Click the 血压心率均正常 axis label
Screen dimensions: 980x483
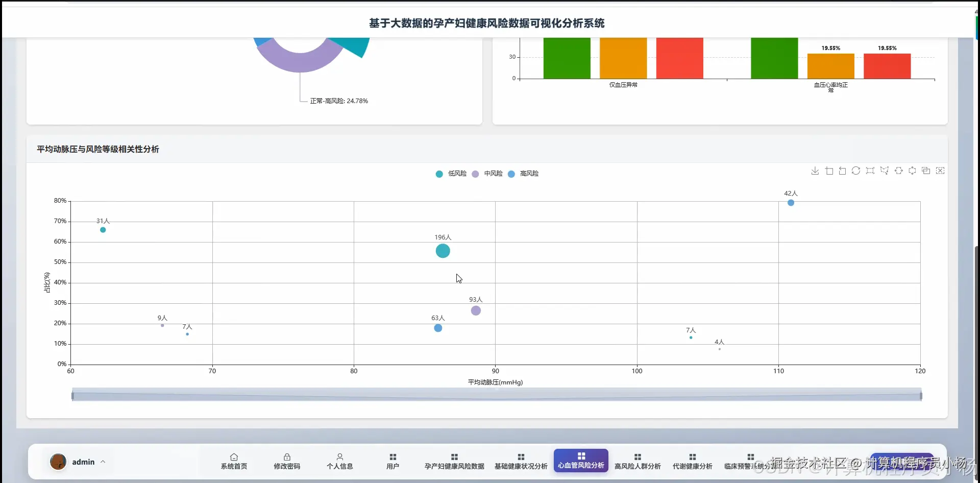(x=831, y=87)
